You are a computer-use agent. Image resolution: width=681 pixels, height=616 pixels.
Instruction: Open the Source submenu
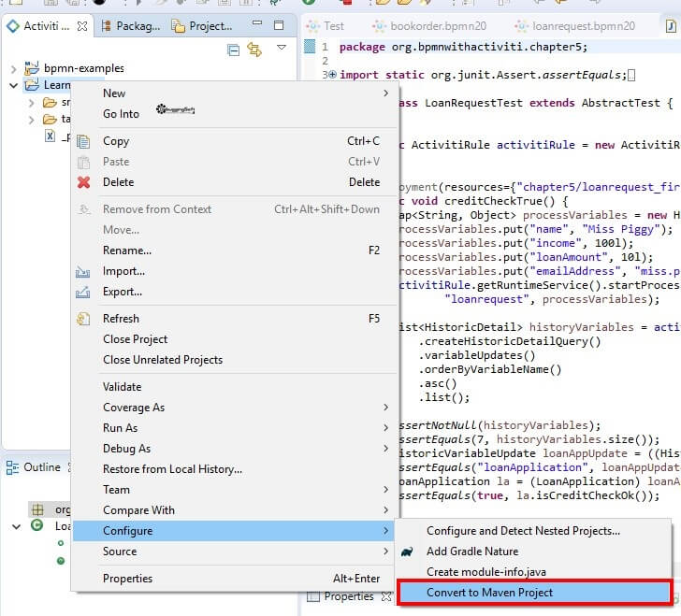(234, 552)
